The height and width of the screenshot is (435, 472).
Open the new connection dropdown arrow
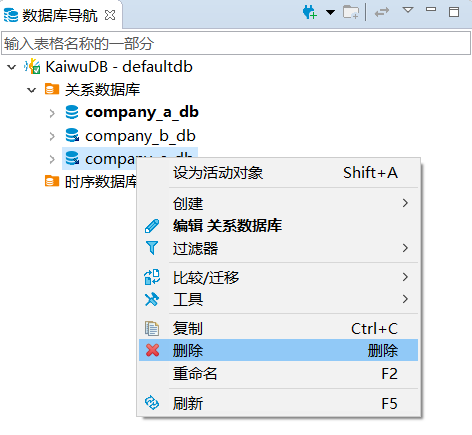(330, 13)
